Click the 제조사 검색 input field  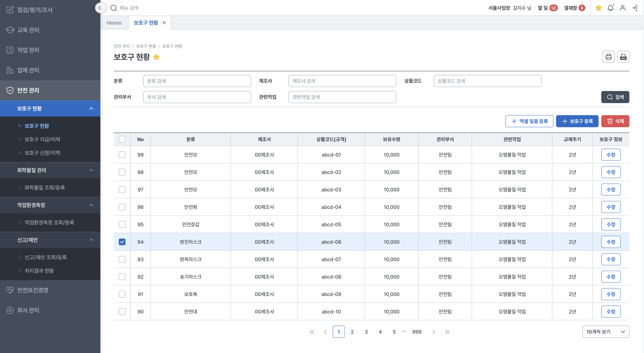[342, 81]
